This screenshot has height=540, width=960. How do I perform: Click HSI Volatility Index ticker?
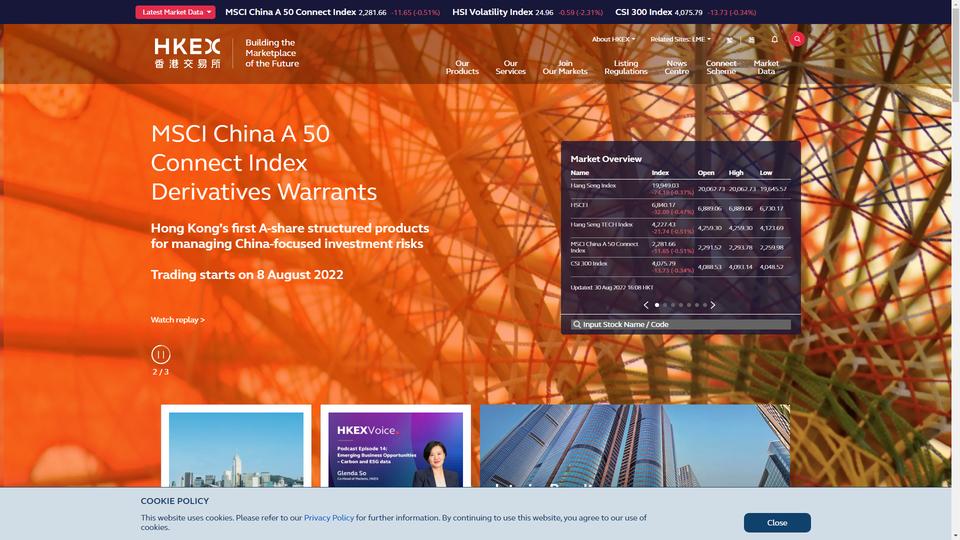tap(527, 12)
